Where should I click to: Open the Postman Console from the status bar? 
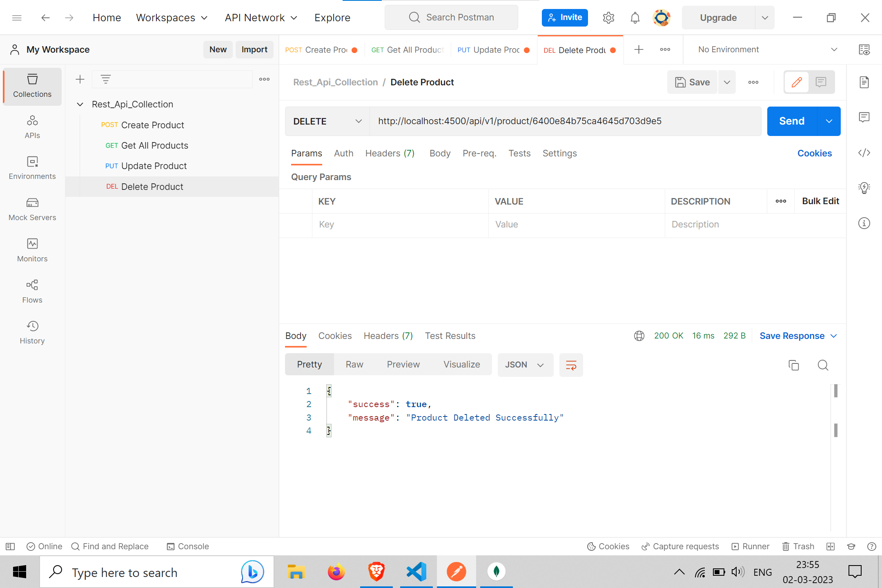pyautogui.click(x=187, y=546)
